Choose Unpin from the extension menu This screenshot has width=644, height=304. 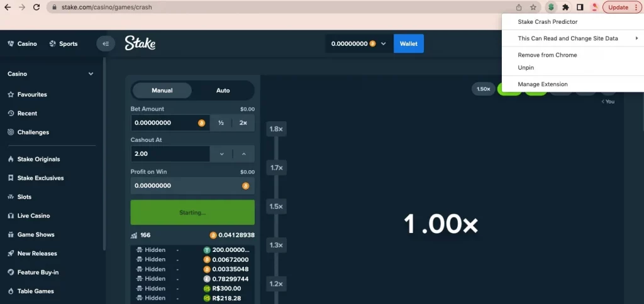click(x=572, y=67)
